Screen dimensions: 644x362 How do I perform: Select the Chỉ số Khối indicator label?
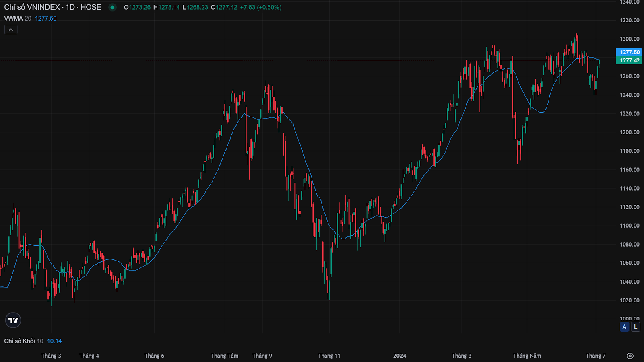[19, 341]
